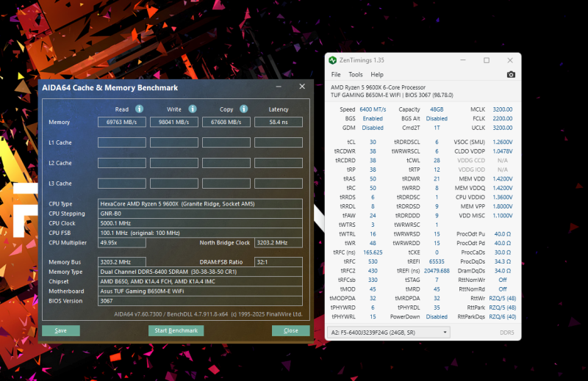Click the empty L1 Cache Read field
Screen dimensions: 588x381
pyautogui.click(x=122, y=142)
